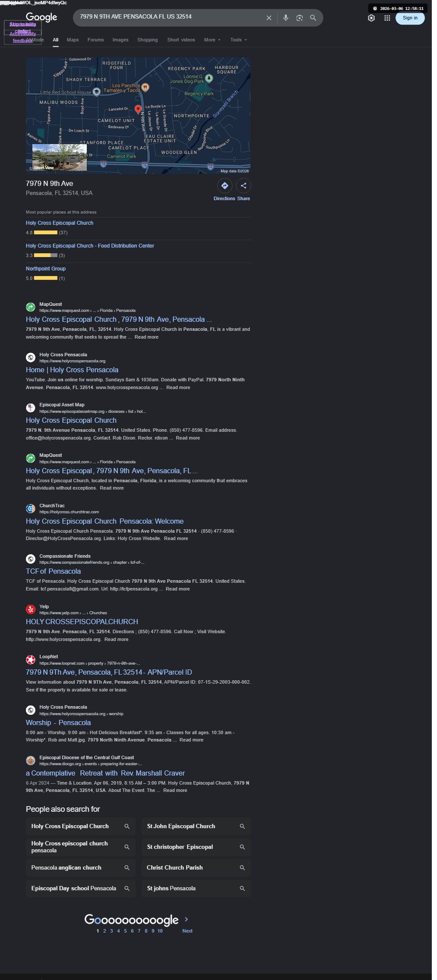Screen dimensions: 437x980
Task: Switch to the Images tab
Action: [120, 40]
